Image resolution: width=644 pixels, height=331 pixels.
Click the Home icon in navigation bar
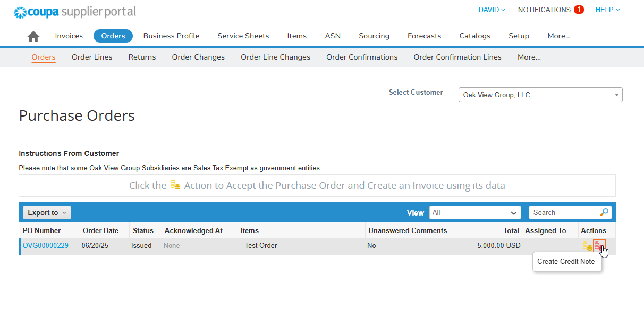point(33,36)
